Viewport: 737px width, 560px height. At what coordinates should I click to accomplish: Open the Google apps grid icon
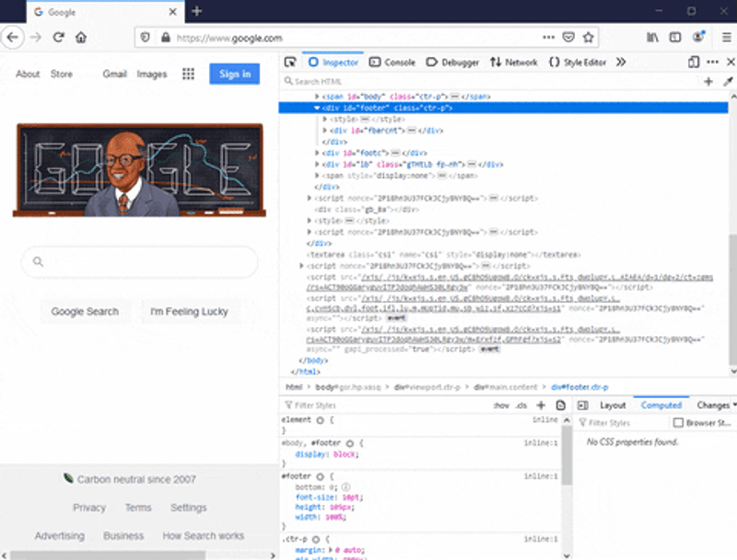(x=188, y=74)
